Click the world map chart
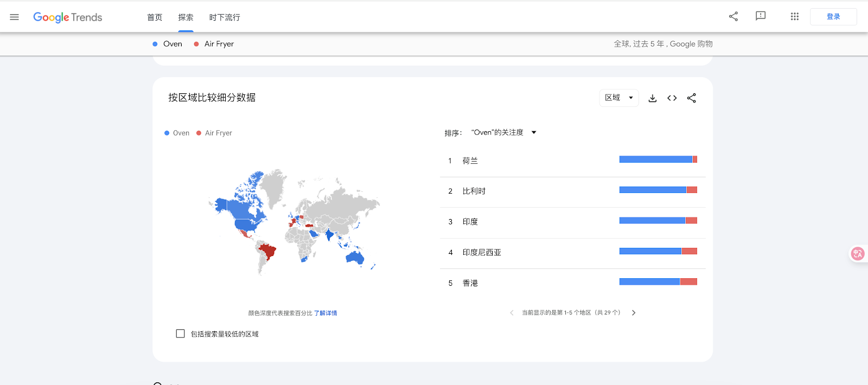The height and width of the screenshot is (385, 868). point(294,222)
